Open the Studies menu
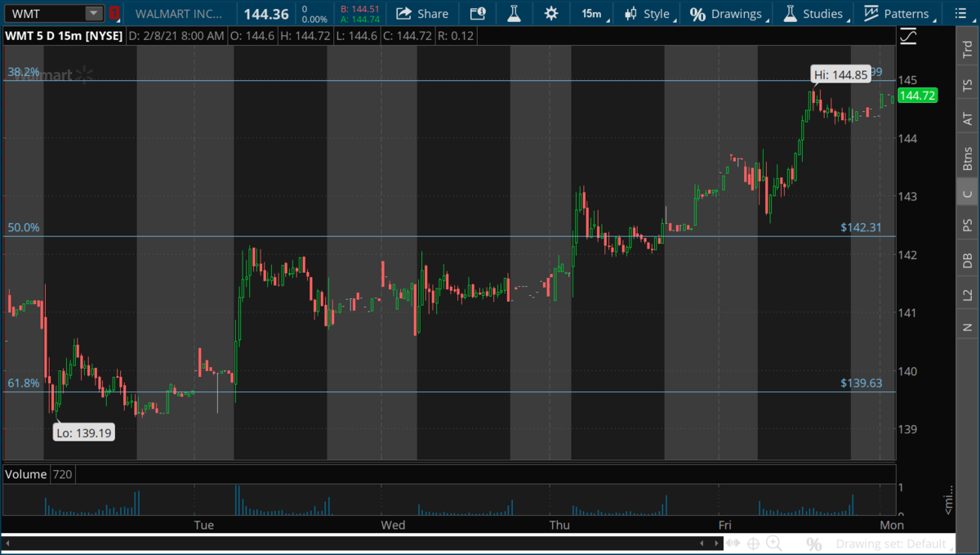 pos(817,13)
